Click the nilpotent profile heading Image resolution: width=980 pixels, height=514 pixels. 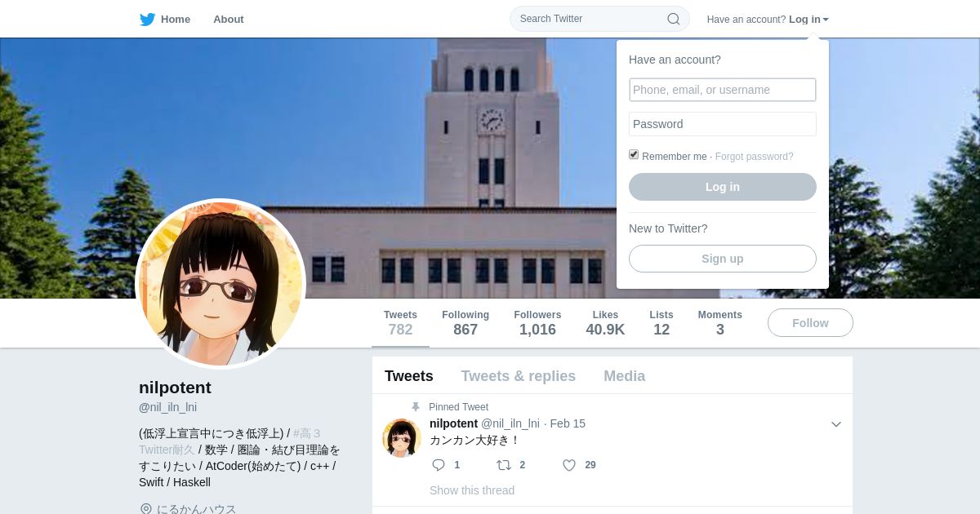tap(175, 388)
